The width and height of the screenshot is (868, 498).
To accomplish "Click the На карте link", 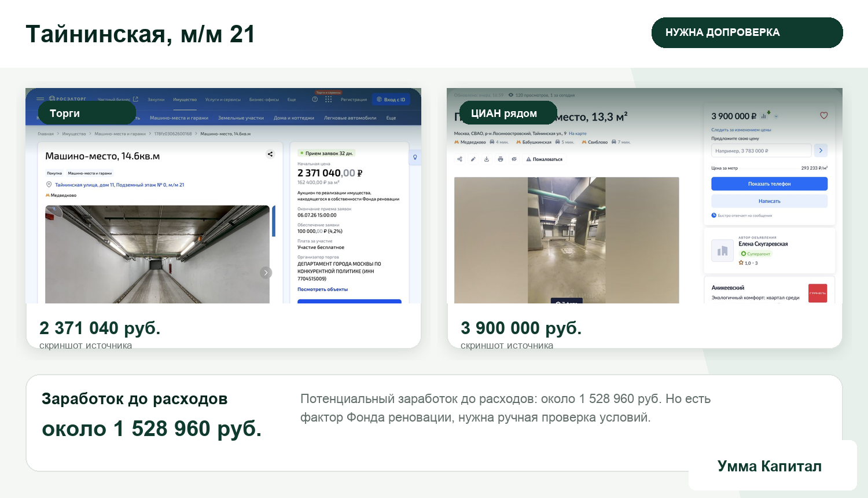I will (x=578, y=133).
